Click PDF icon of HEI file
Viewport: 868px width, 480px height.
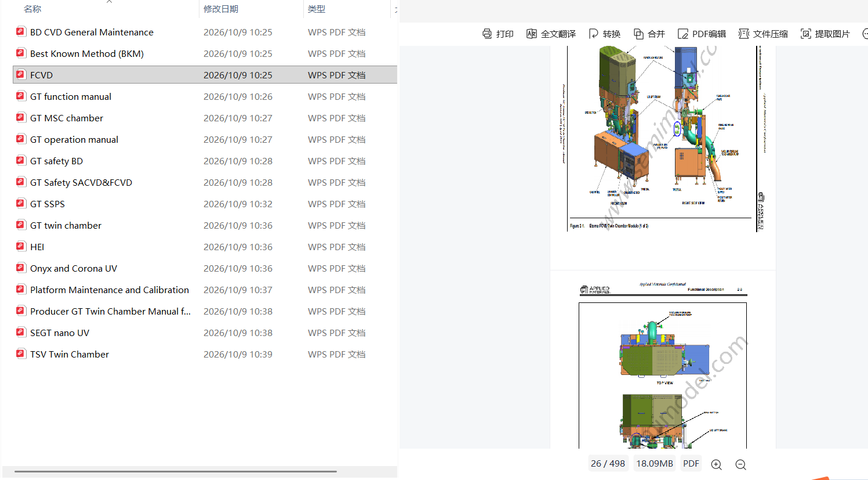coord(21,246)
